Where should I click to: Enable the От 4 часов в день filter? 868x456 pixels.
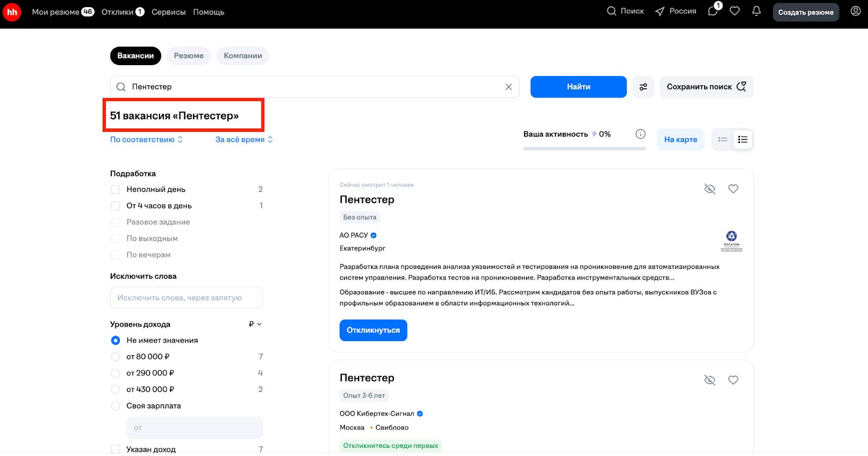click(116, 205)
